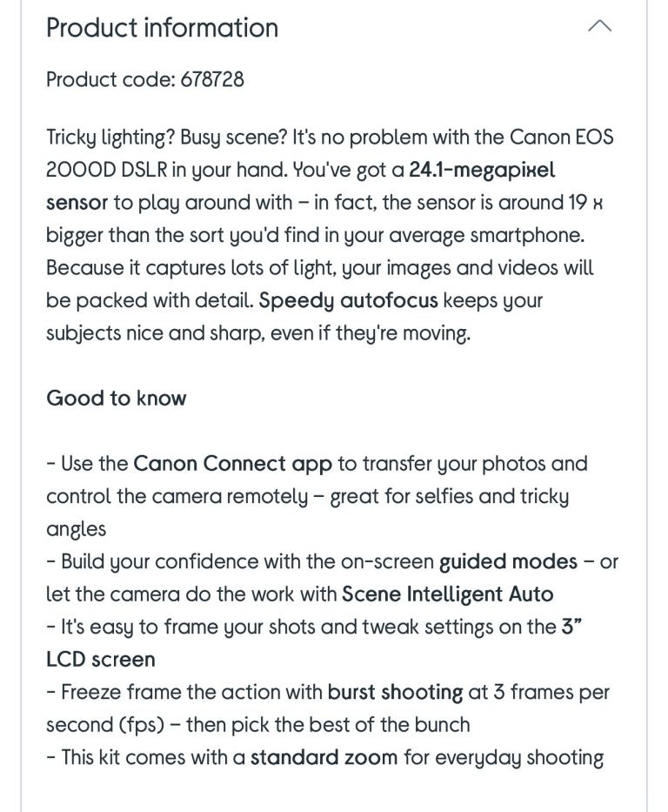Screen dimensions: 668x812
Task: Click the word 'angles' in first bullet
Action: coord(76,530)
